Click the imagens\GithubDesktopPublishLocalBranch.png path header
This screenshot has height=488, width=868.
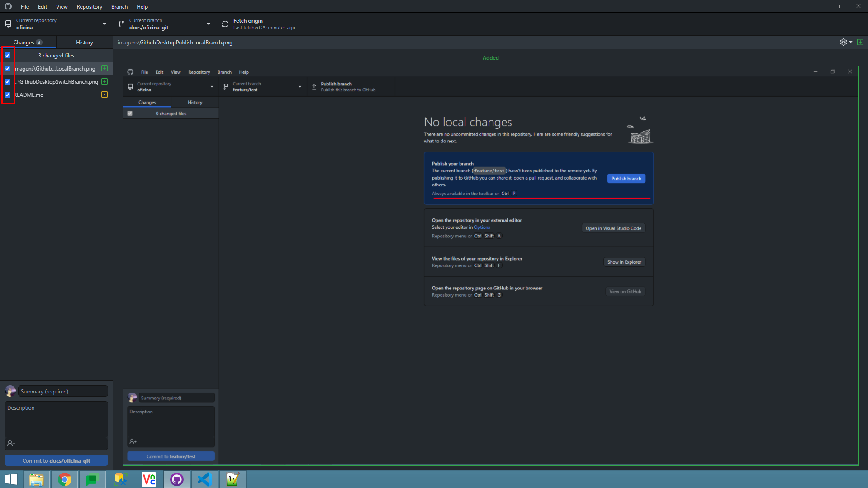coord(175,43)
